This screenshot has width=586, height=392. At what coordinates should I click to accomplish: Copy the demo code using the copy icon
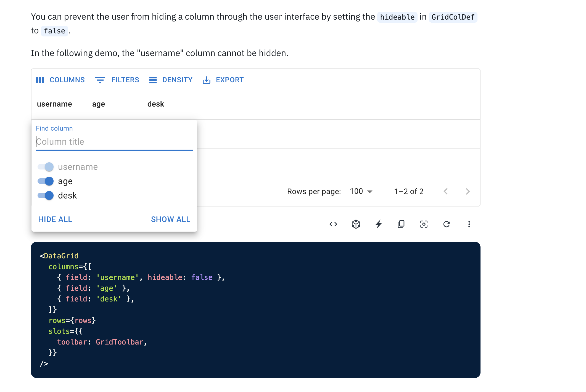[x=401, y=224]
